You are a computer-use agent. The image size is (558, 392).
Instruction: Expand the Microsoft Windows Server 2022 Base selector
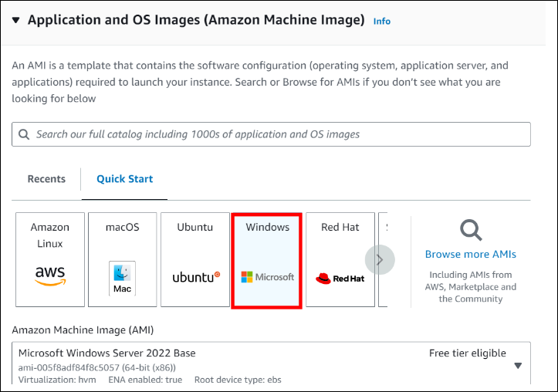coord(270,364)
